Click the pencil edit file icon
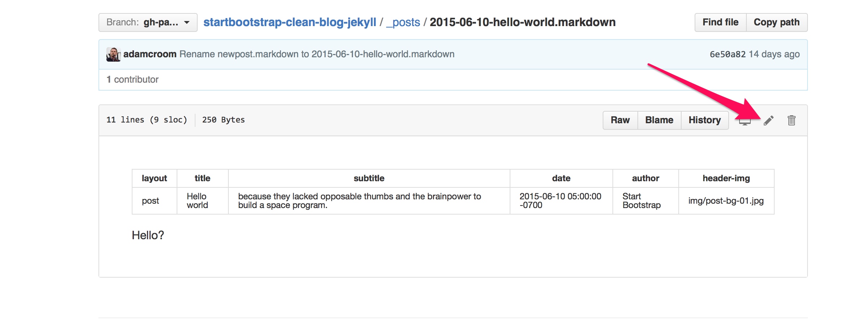Screen dimensions: 868x332 tap(768, 120)
